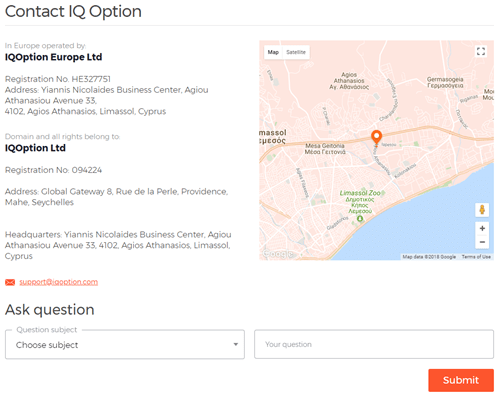Click the Limassol Zoo map label
The image size is (500, 397).
[x=360, y=202]
